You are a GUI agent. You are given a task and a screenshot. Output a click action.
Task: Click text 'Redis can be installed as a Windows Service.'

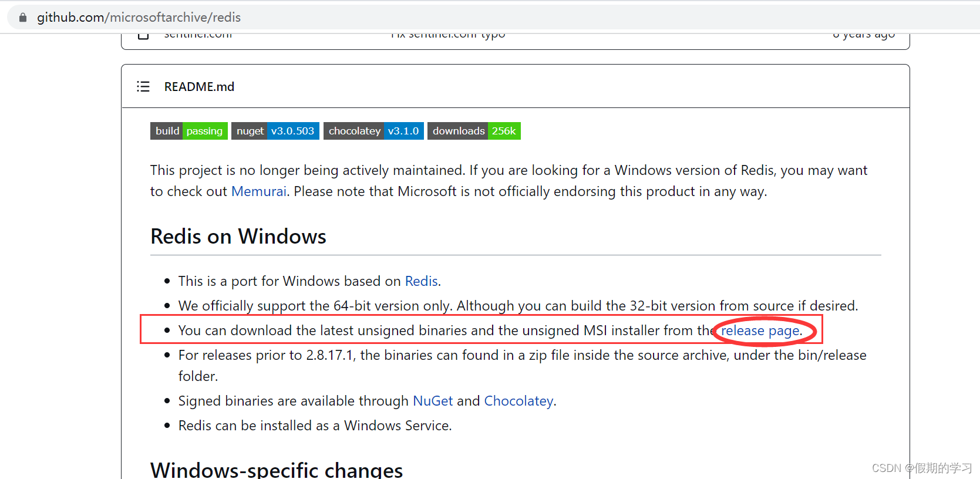coord(315,426)
